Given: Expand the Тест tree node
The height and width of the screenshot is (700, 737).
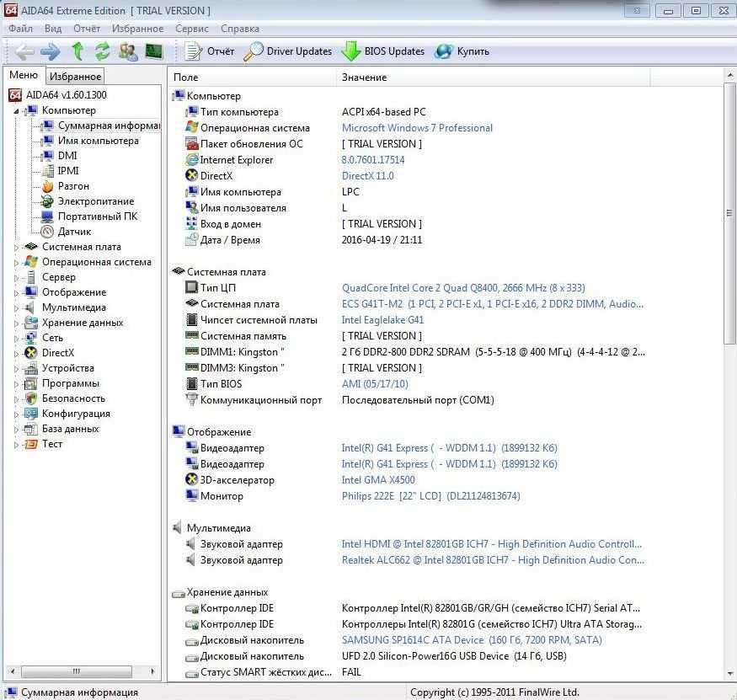Looking at the screenshot, I should [x=17, y=445].
